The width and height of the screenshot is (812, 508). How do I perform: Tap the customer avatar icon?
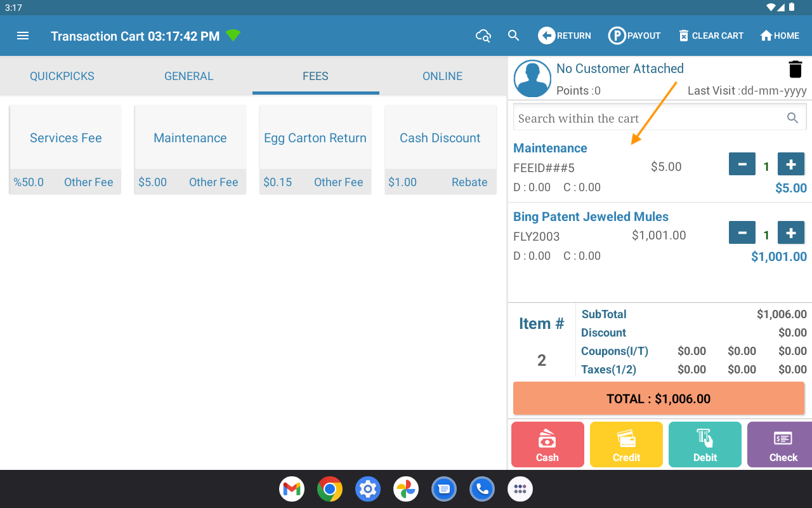[532, 79]
